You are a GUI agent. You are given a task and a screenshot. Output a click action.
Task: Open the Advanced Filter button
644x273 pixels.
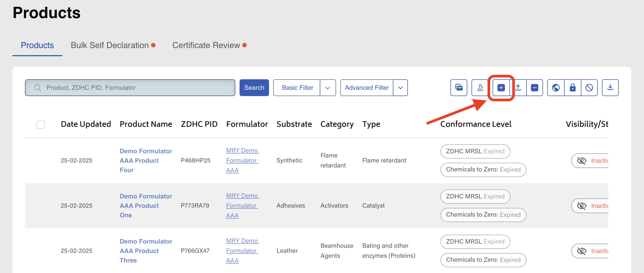367,88
